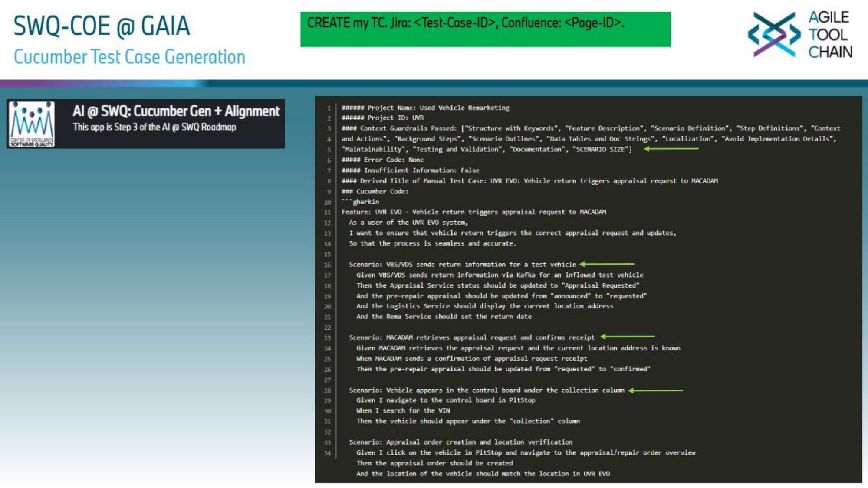Click the Software Quality center logo thumbnail
Screen dimensions: 868x488
pos(32,124)
